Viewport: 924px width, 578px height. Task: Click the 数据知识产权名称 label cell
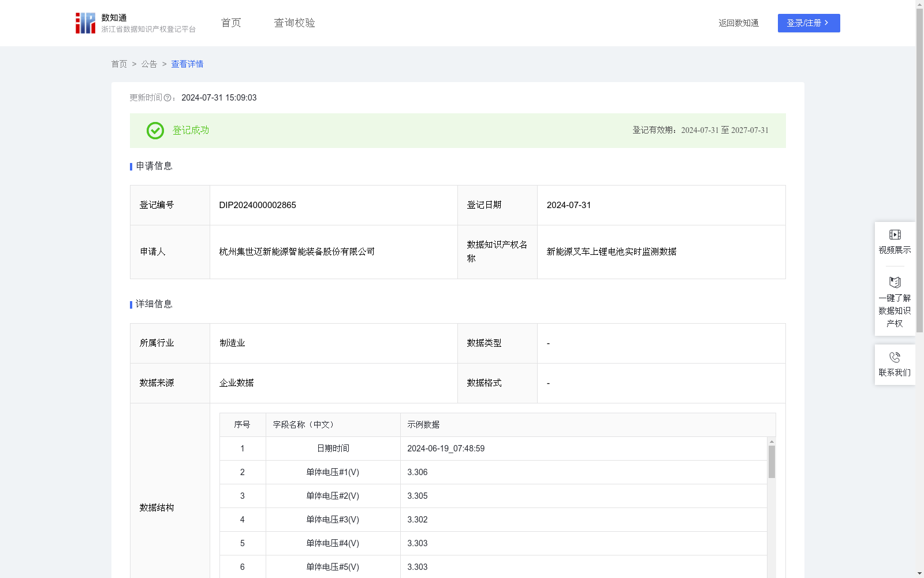pyautogui.click(x=497, y=252)
